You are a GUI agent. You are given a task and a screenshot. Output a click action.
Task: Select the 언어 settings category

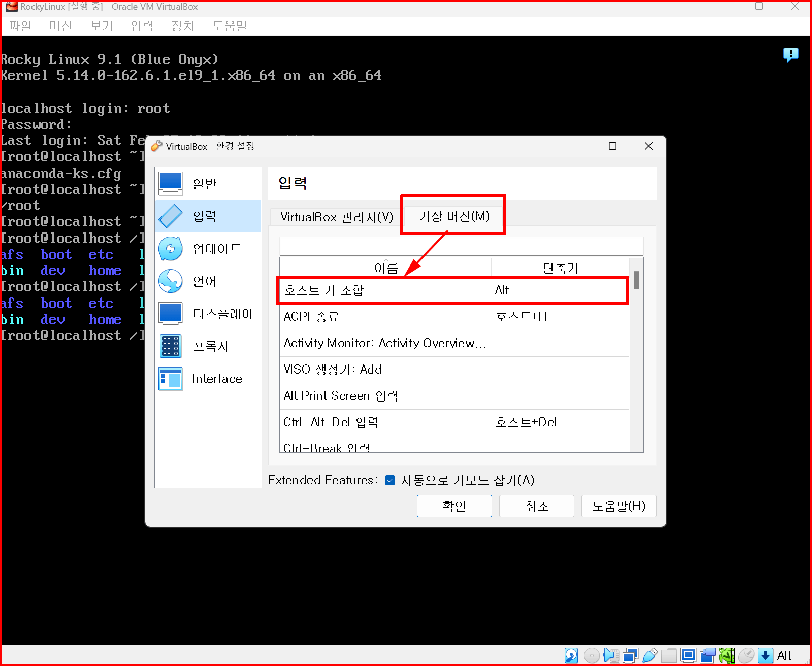(208, 281)
